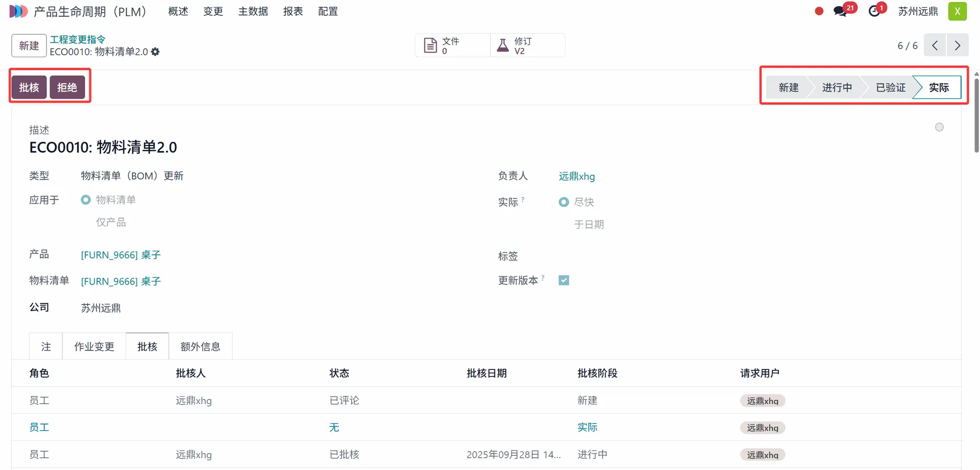980x470 pixels.
Task: Switch to the 额外信息 tab
Action: tap(200, 347)
